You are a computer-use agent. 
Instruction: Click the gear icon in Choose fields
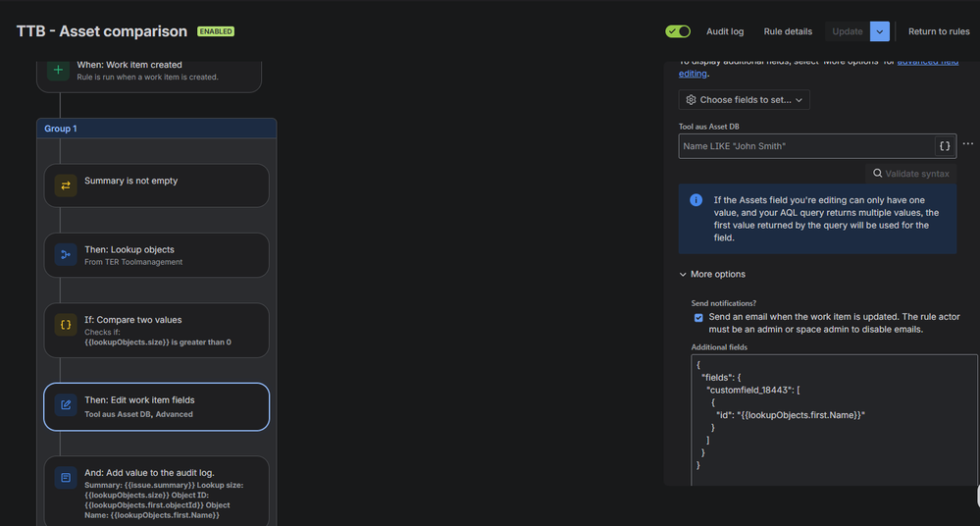(691, 100)
